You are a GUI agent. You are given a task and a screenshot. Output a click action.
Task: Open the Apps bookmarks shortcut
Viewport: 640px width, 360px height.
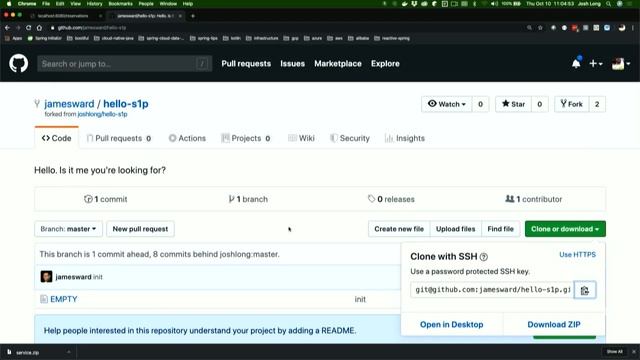click(13, 38)
